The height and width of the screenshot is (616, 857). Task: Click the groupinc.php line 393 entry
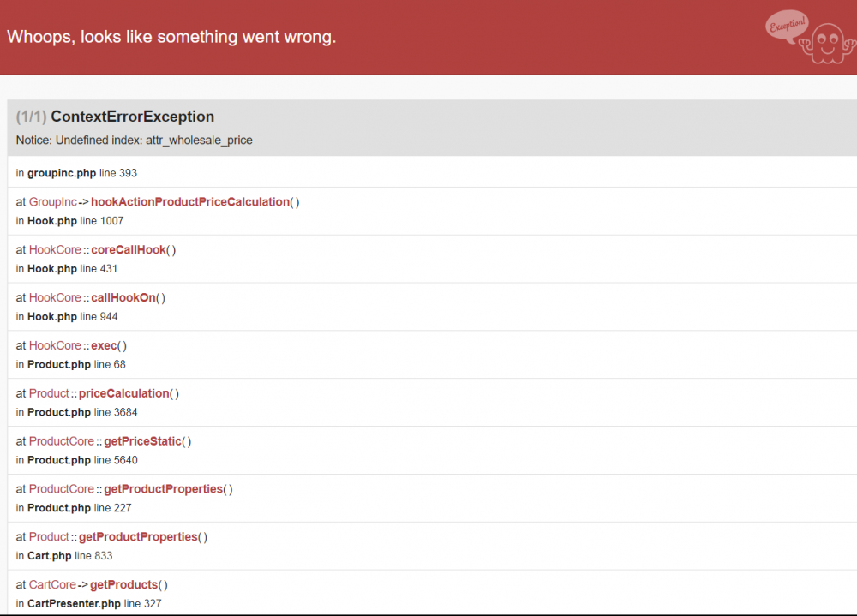point(81,172)
